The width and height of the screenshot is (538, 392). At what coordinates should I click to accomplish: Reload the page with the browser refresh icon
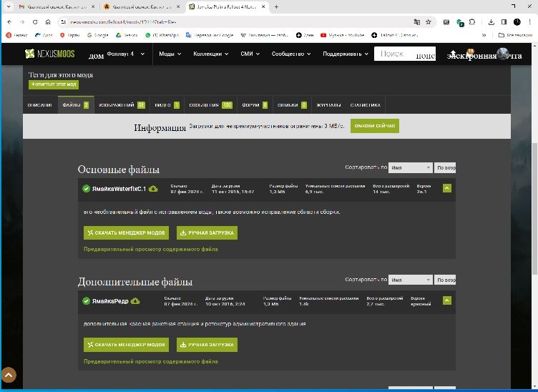(x=34, y=22)
